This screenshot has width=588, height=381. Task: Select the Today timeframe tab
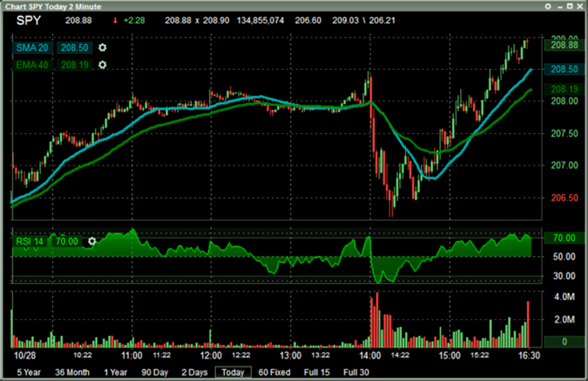click(x=233, y=372)
